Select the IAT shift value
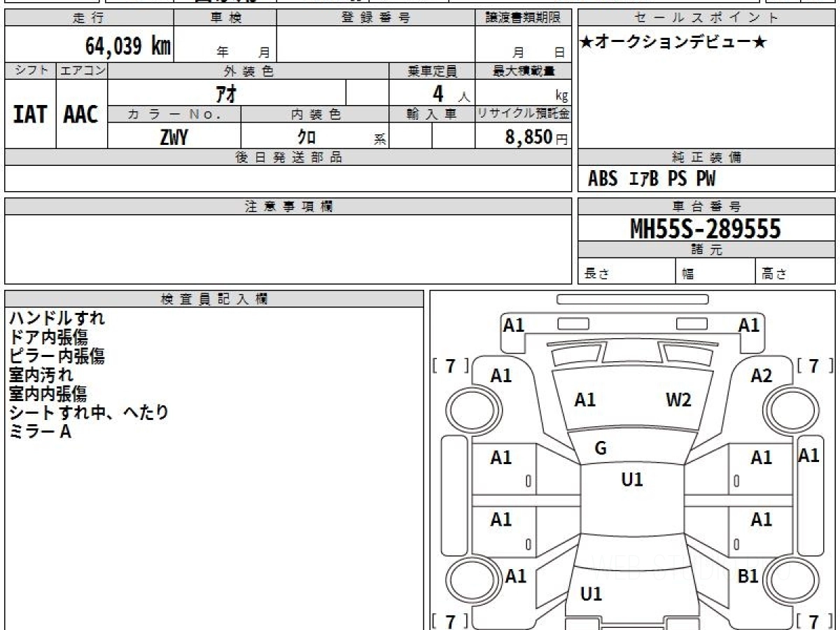This screenshot has height=630, width=840. pos(30,115)
